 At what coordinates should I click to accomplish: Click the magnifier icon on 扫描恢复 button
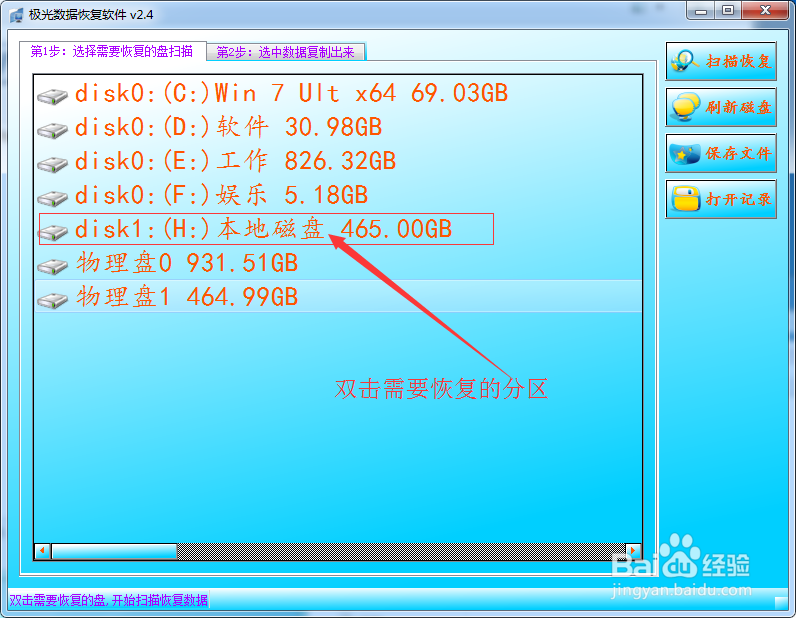pyautogui.click(x=685, y=61)
